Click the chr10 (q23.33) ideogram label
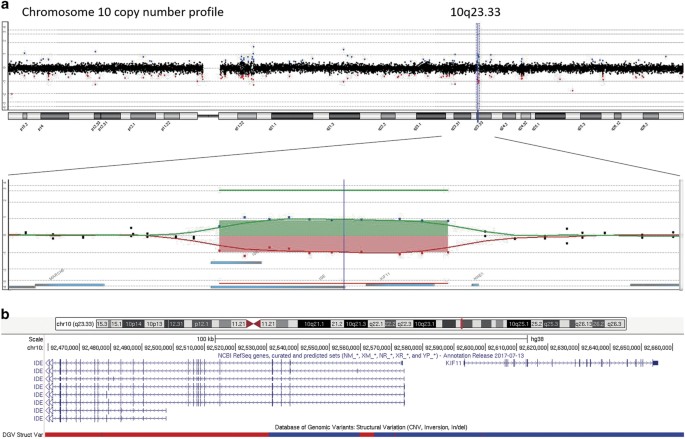Image resolution: width=685 pixels, height=439 pixels. coord(75,324)
